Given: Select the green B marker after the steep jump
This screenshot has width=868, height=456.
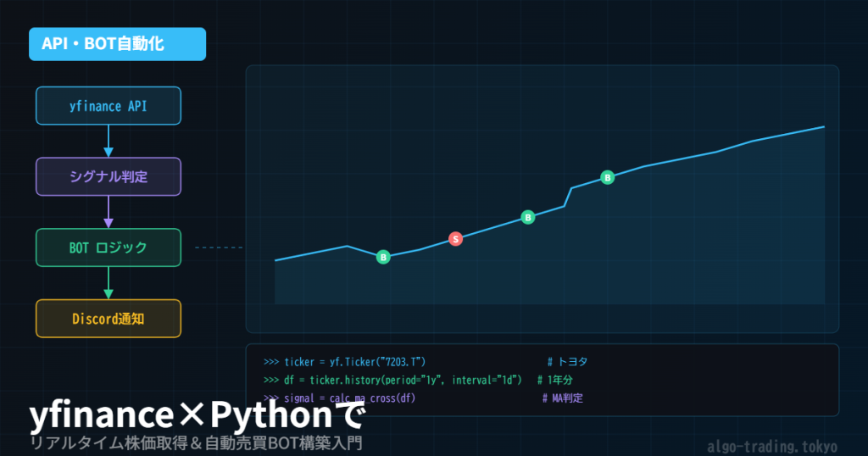Looking at the screenshot, I should [x=607, y=178].
